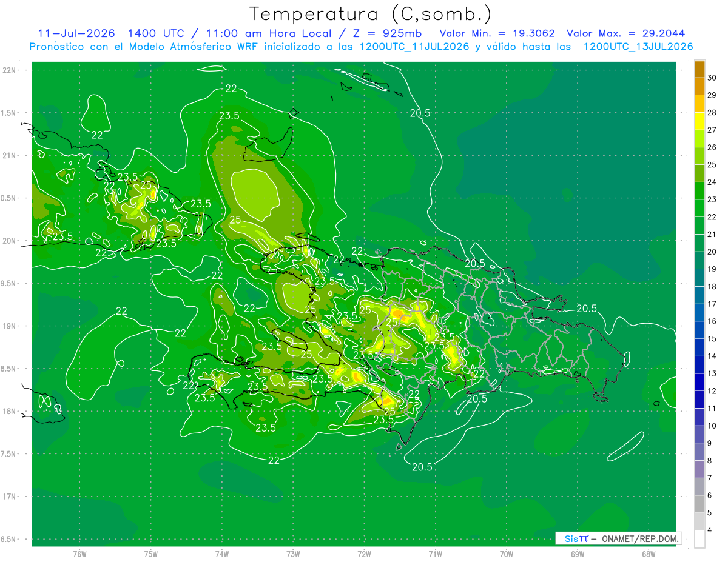728x562 pixels.
Task: Click the title 'Temperatura (C,somb.)'
Action: coord(371,15)
